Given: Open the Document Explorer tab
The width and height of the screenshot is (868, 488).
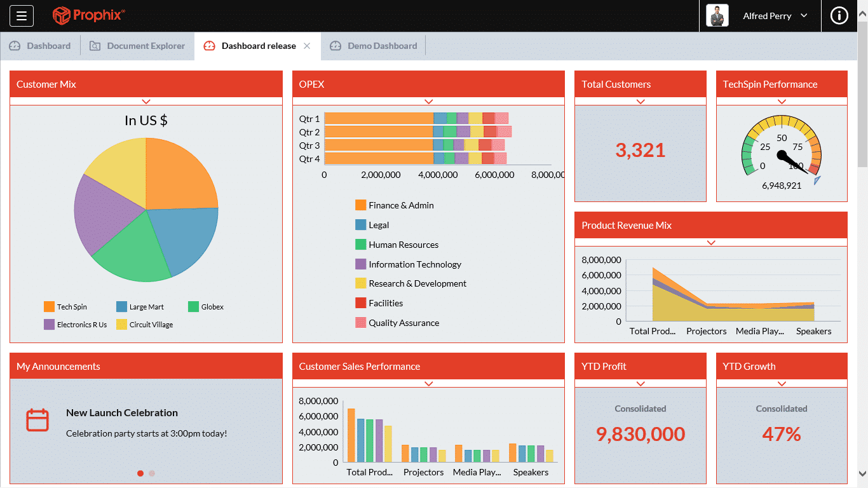Looking at the screenshot, I should coord(138,46).
